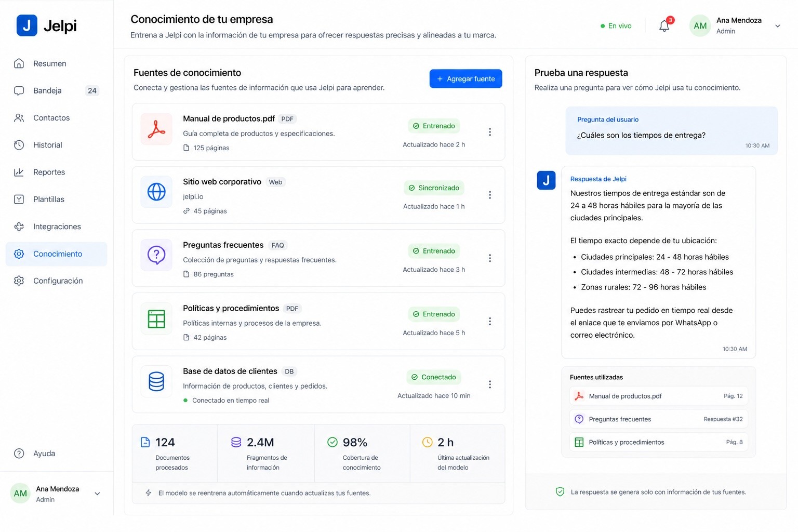
Task: Click the Entrenado badge on Manual de productos.pdf
Action: pos(434,126)
